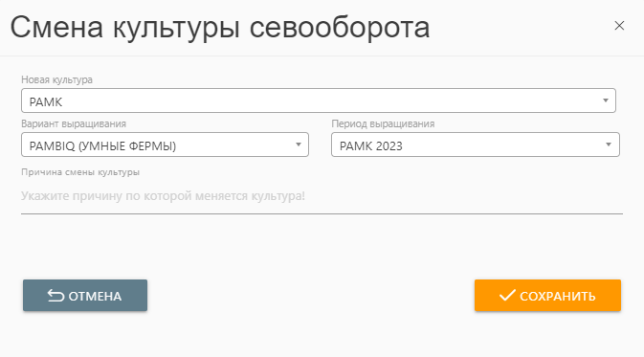Click the Период выращивания field label
Image resolution: width=644 pixels, height=357 pixels.
tap(383, 123)
